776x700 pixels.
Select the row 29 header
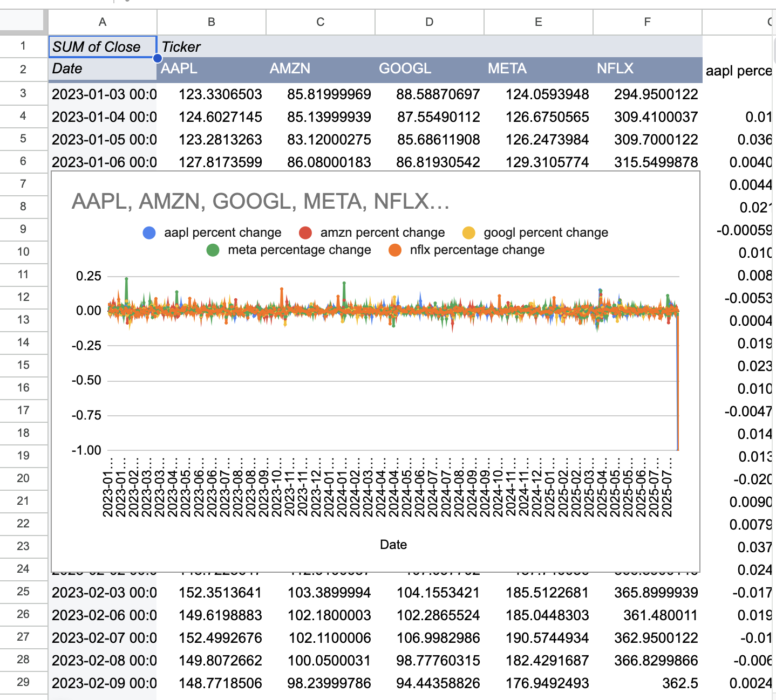(23, 682)
